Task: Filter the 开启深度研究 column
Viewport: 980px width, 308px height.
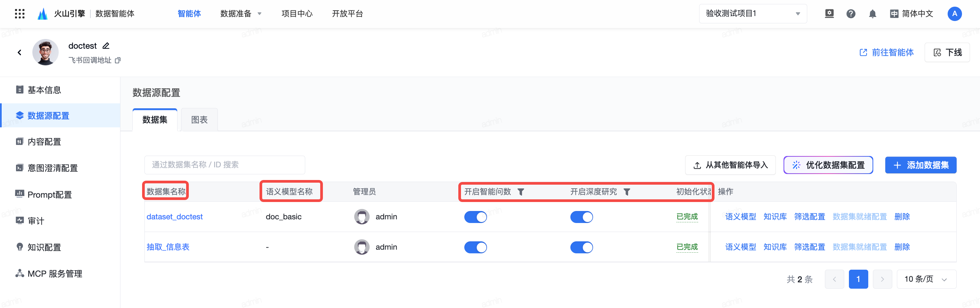Action: point(626,192)
